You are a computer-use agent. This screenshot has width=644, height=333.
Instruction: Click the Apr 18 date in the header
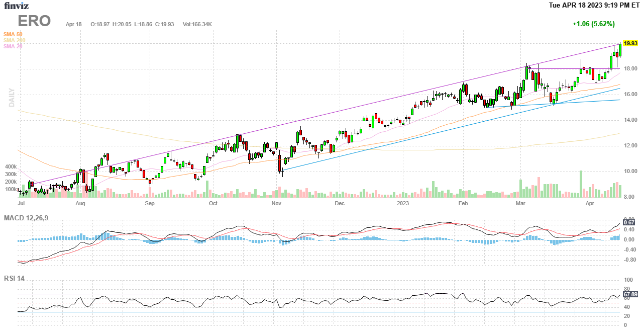coord(73,24)
